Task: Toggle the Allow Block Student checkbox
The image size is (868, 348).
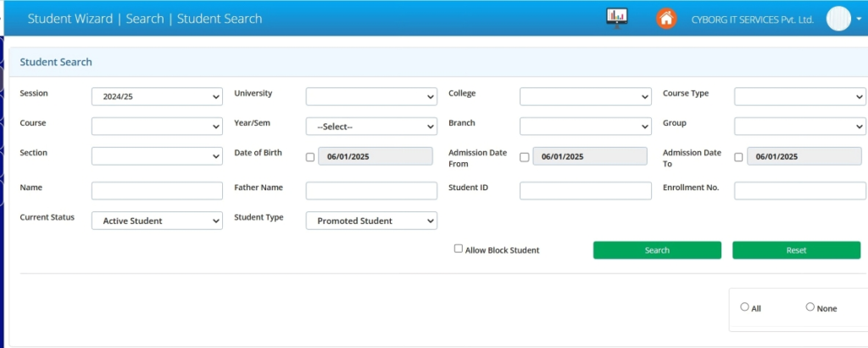Action: click(x=459, y=249)
